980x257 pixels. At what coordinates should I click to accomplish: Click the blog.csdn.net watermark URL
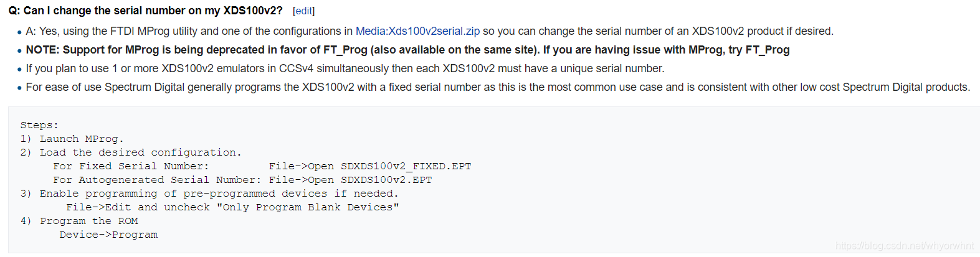click(905, 246)
